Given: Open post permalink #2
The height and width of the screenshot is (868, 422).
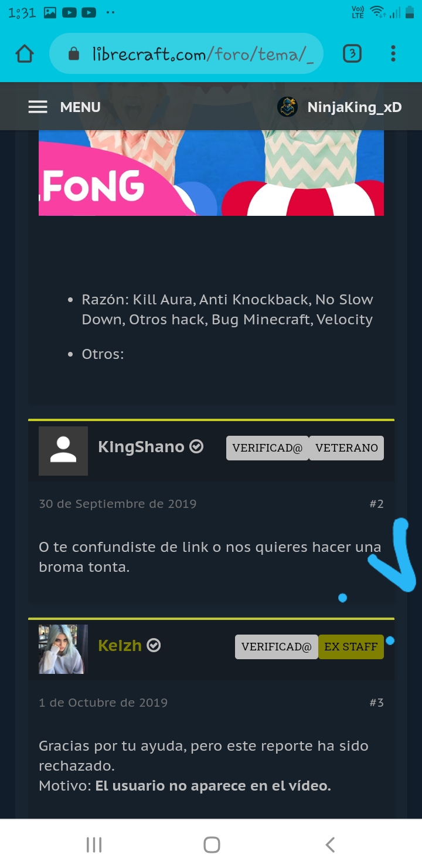Looking at the screenshot, I should coord(376,504).
